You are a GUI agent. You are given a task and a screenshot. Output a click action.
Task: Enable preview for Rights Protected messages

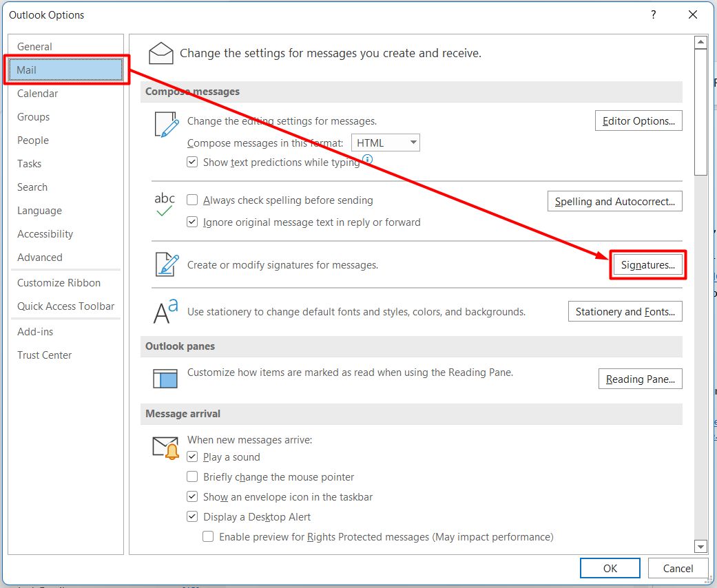point(208,536)
